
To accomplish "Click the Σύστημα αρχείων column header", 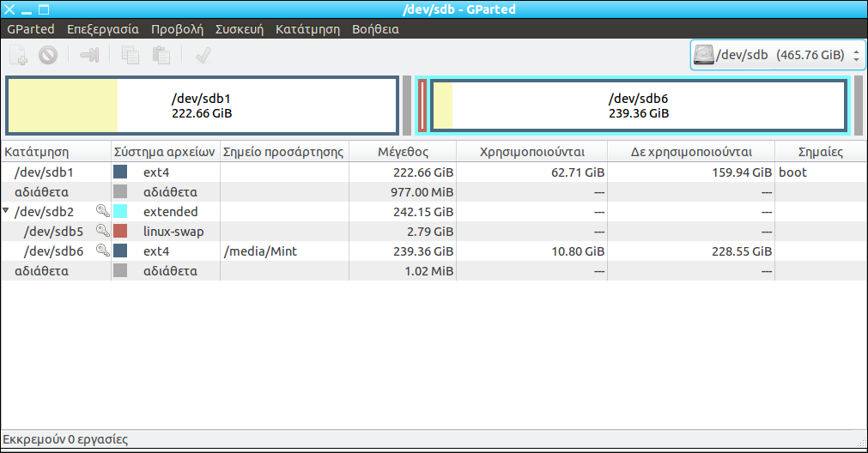I will pos(165,153).
